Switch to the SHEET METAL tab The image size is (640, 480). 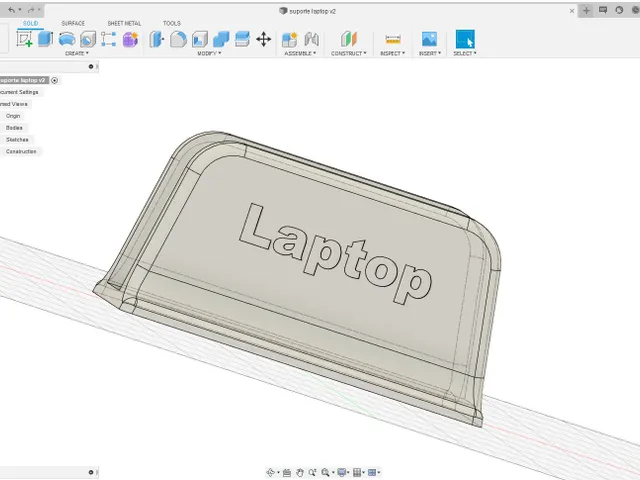pos(124,23)
